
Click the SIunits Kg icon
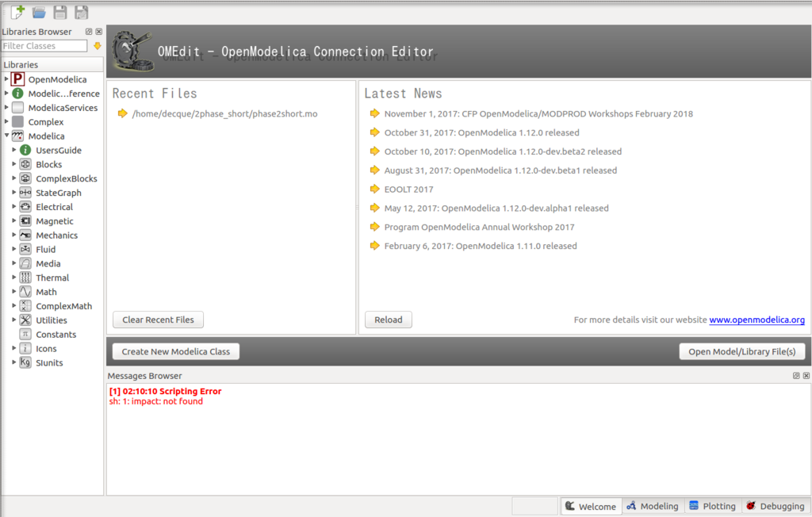pyautogui.click(x=25, y=362)
